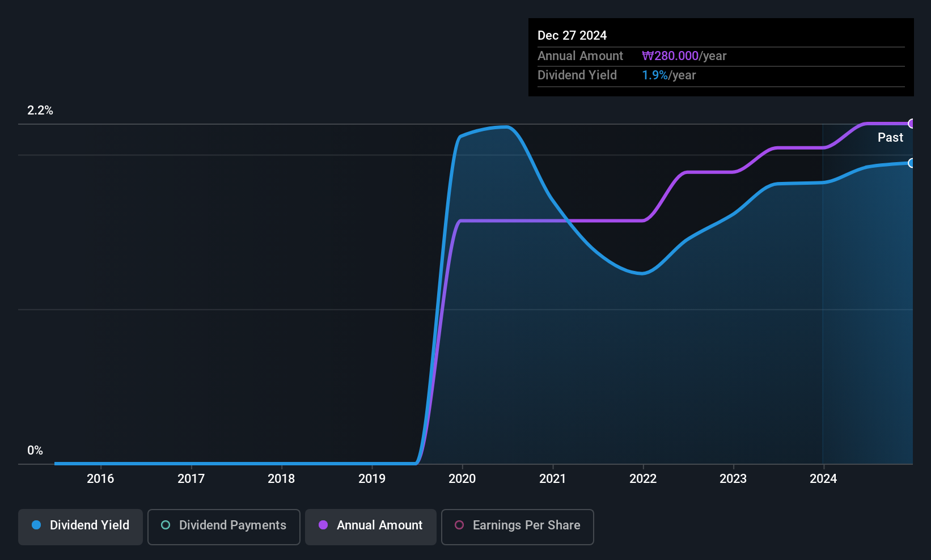Viewport: 931px width, 560px height.
Task: Click the 2024 x-axis label
Action: click(x=823, y=478)
